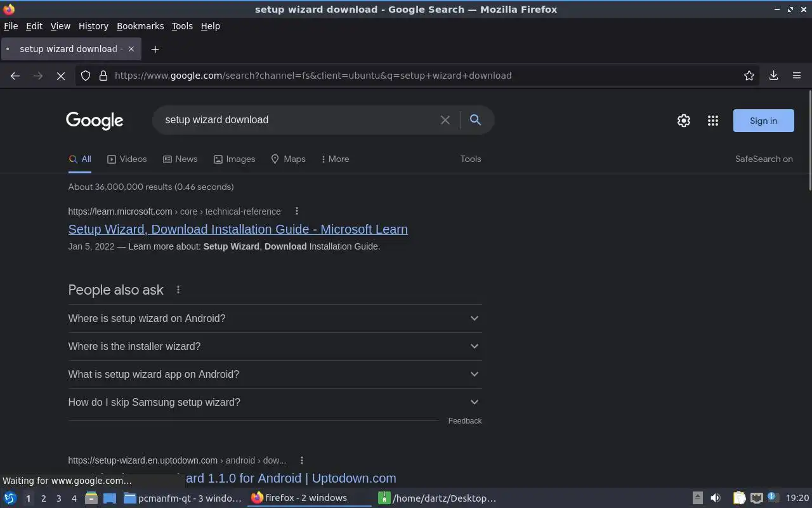The height and width of the screenshot is (508, 812).
Task: Click the Feedback link
Action: pyautogui.click(x=465, y=421)
